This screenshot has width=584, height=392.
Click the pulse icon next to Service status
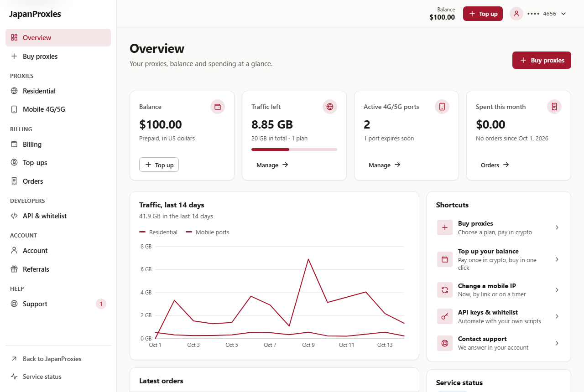point(14,377)
